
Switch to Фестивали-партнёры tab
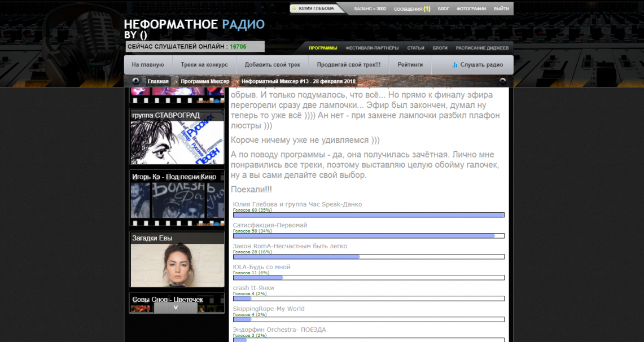coord(372,48)
